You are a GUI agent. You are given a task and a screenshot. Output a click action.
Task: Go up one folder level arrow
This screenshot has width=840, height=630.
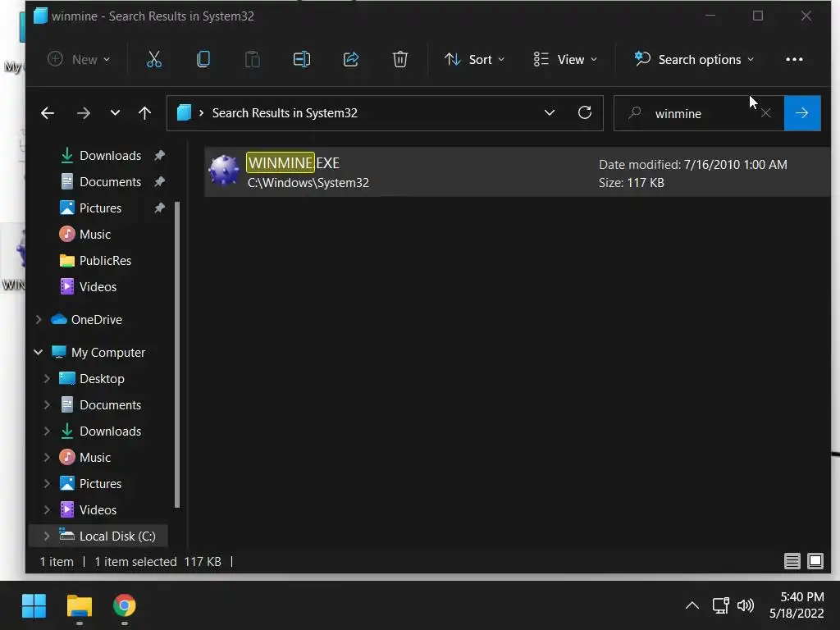[x=144, y=113]
